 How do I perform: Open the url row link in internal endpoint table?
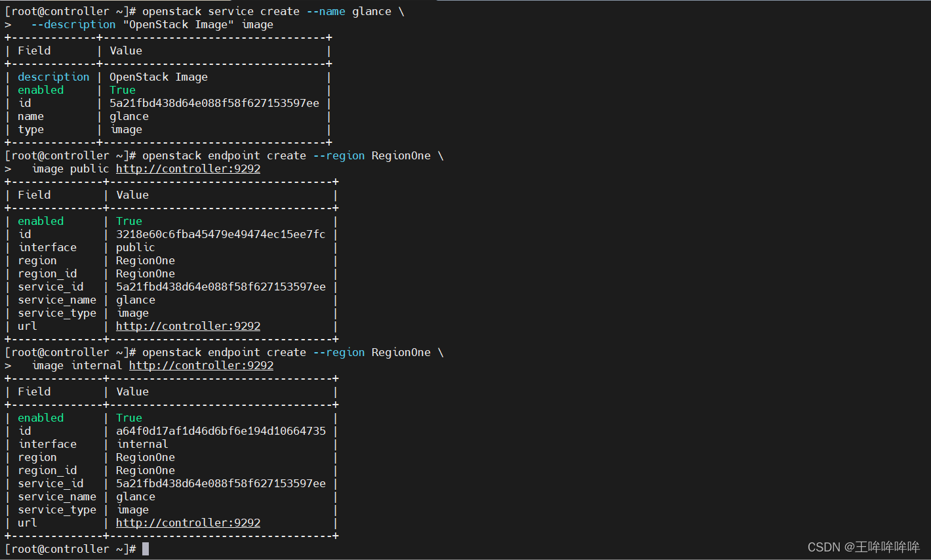188,523
